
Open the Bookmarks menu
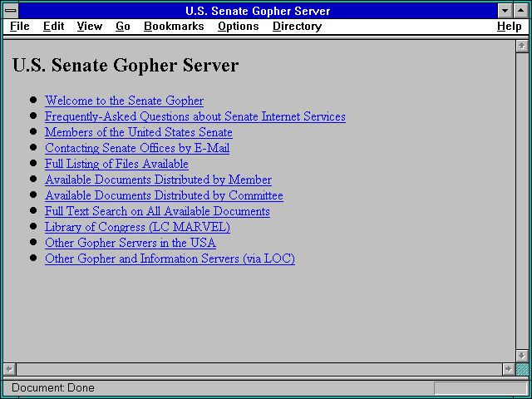coord(174,27)
